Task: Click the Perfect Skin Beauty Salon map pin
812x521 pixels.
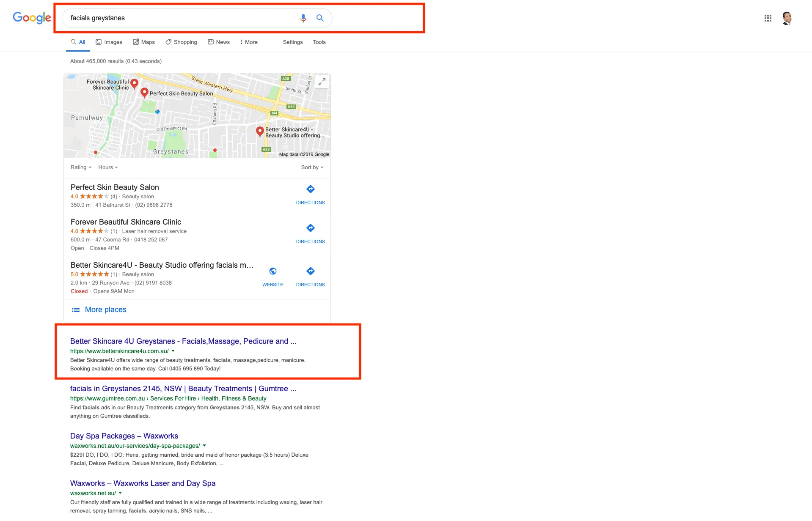Action: [144, 93]
